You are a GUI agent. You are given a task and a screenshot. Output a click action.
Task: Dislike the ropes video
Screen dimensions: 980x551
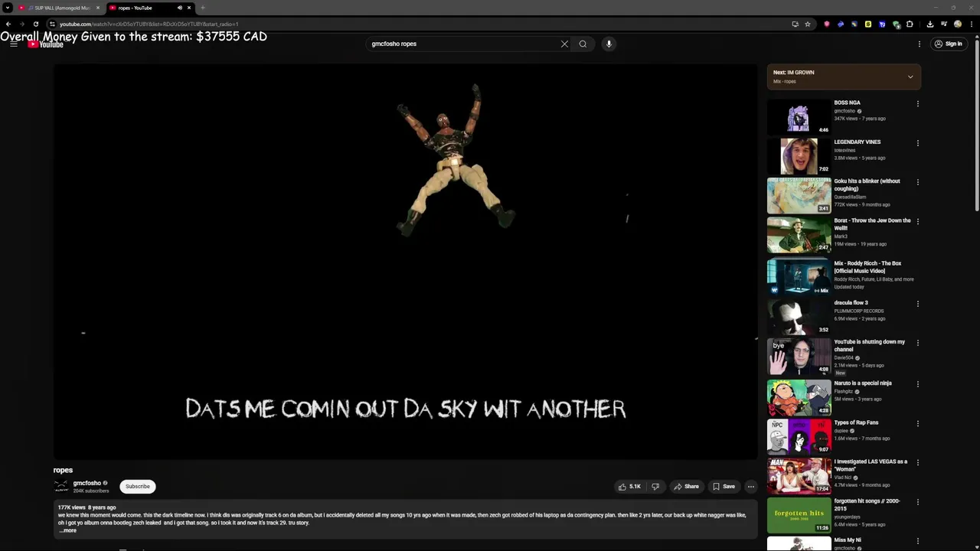point(655,486)
